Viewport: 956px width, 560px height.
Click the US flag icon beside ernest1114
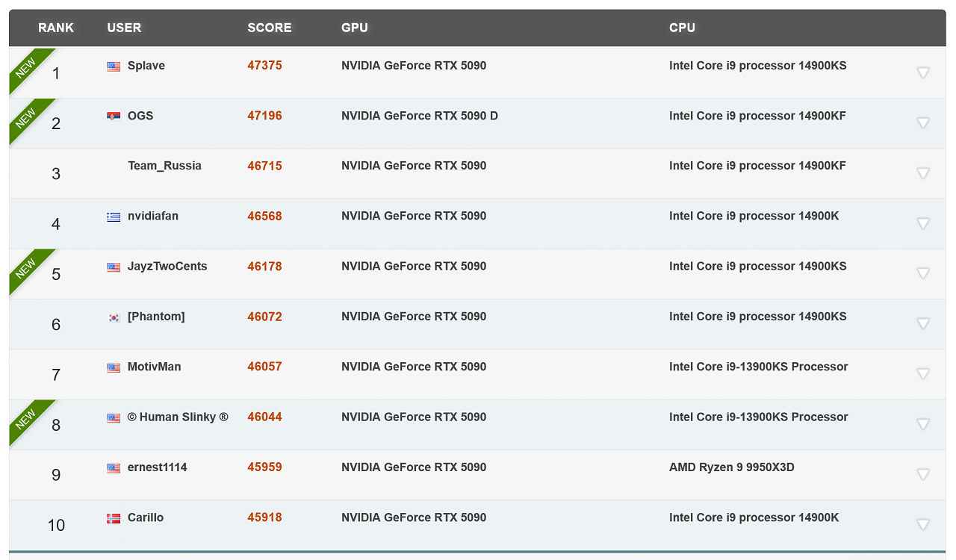tap(114, 468)
